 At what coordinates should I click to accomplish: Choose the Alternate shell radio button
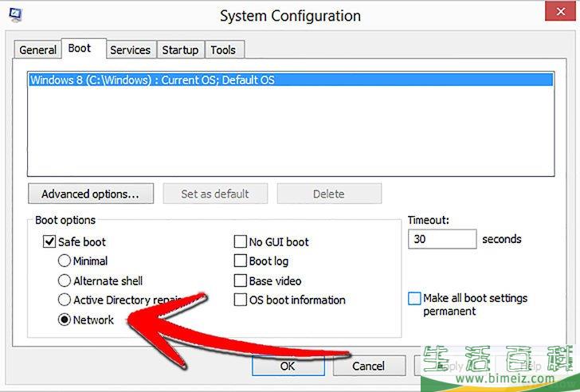(x=65, y=280)
